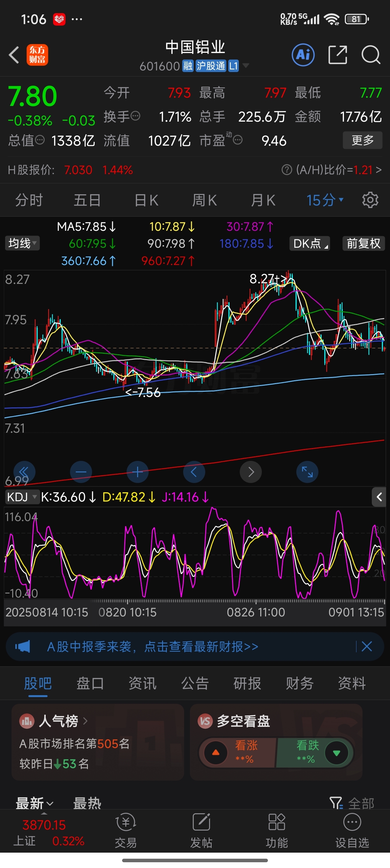Open 均线 indicator dropdown

(22, 243)
